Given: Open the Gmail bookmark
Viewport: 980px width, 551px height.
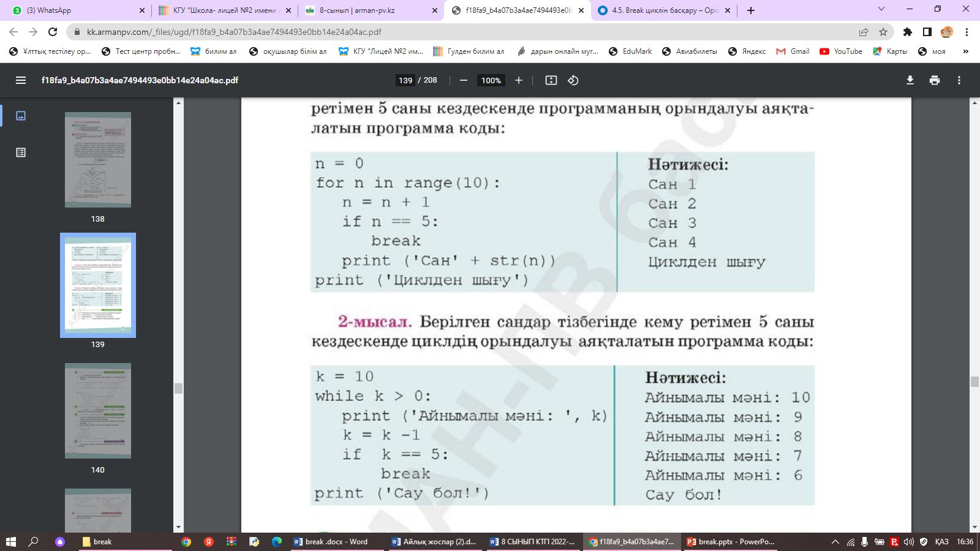Looking at the screenshot, I should coord(793,51).
